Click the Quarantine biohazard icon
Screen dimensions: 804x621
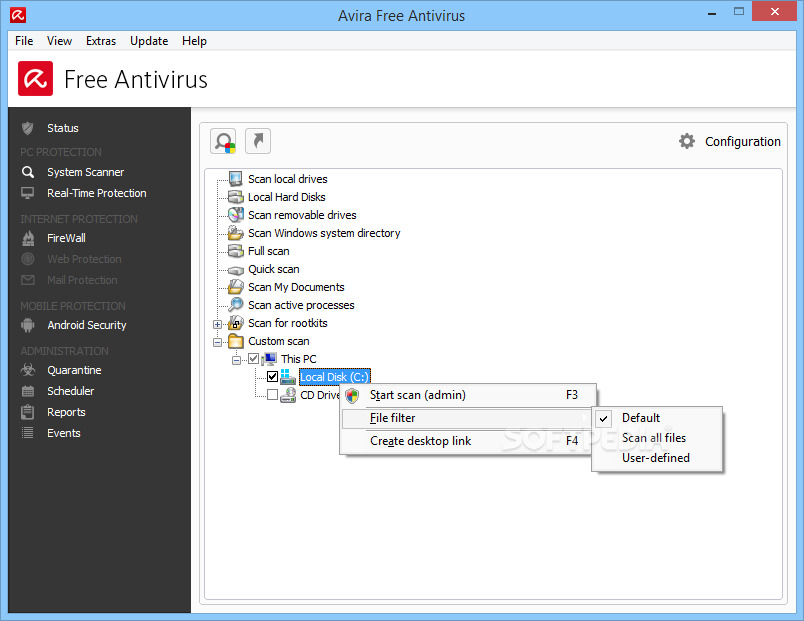pyautogui.click(x=28, y=370)
